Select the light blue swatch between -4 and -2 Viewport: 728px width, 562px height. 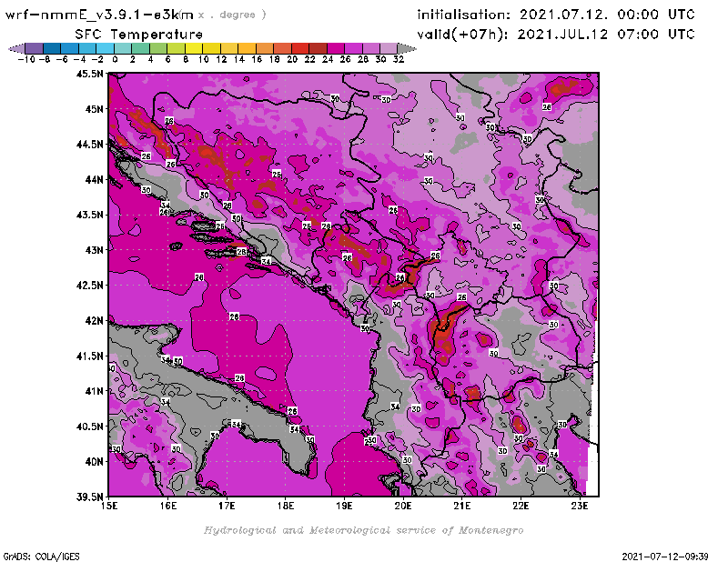click(86, 48)
